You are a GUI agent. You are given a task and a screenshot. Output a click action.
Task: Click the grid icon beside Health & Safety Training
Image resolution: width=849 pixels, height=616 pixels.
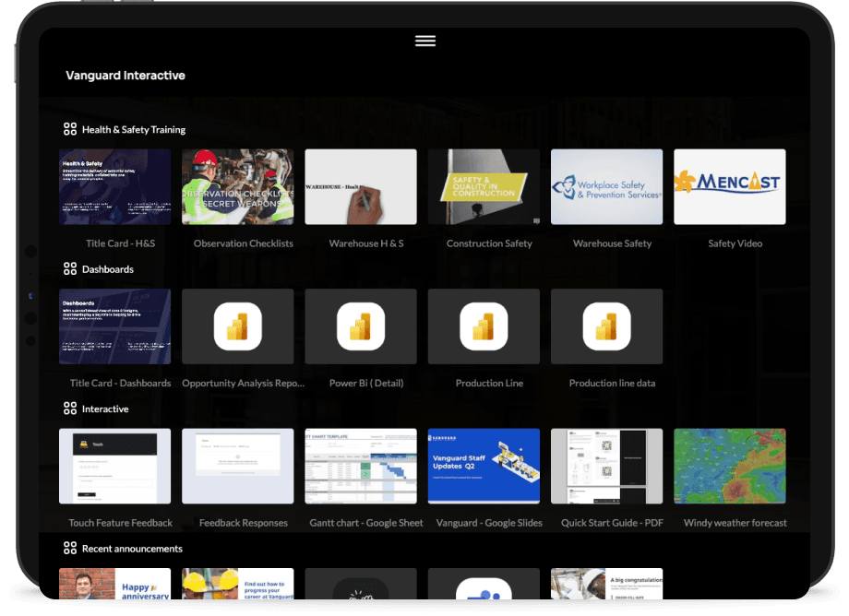coord(72,130)
